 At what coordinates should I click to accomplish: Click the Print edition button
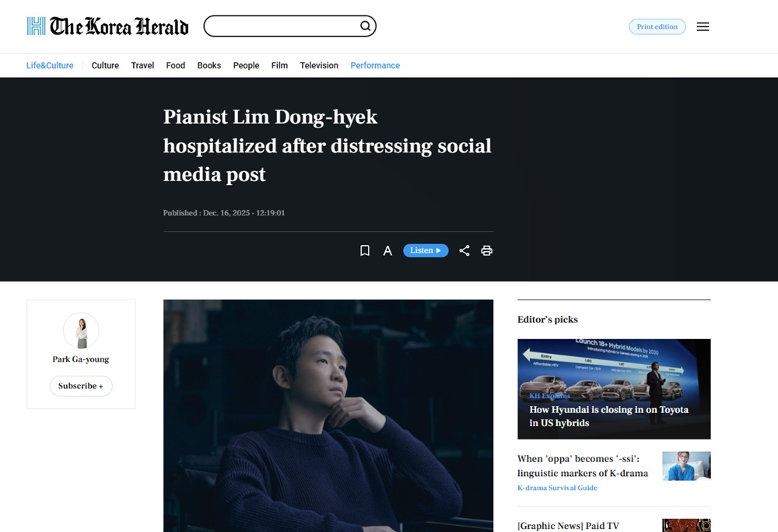pos(657,26)
